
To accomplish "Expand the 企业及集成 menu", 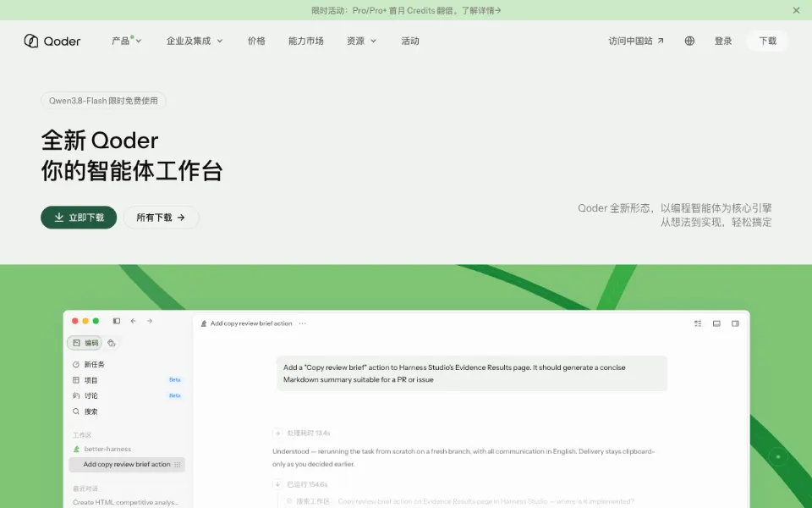I will [x=195, y=41].
